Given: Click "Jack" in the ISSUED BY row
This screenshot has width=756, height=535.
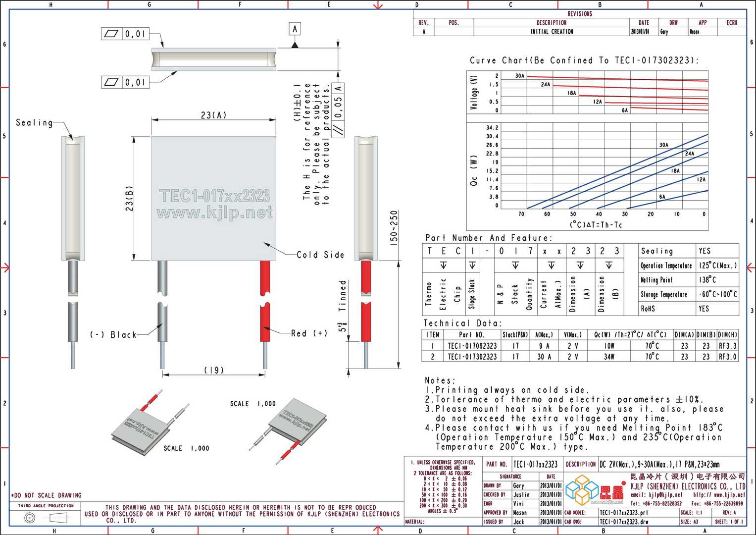Looking at the screenshot, I should coord(518,522).
